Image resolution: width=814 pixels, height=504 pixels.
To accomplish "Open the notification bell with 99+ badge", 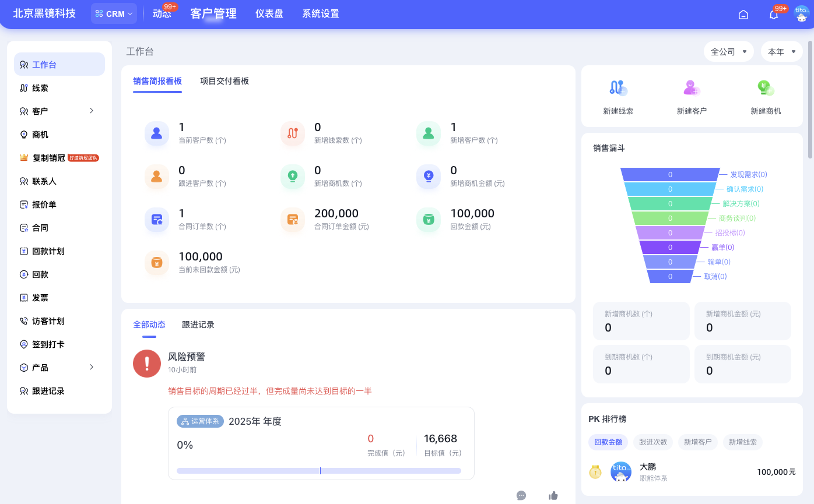I will pos(774,14).
